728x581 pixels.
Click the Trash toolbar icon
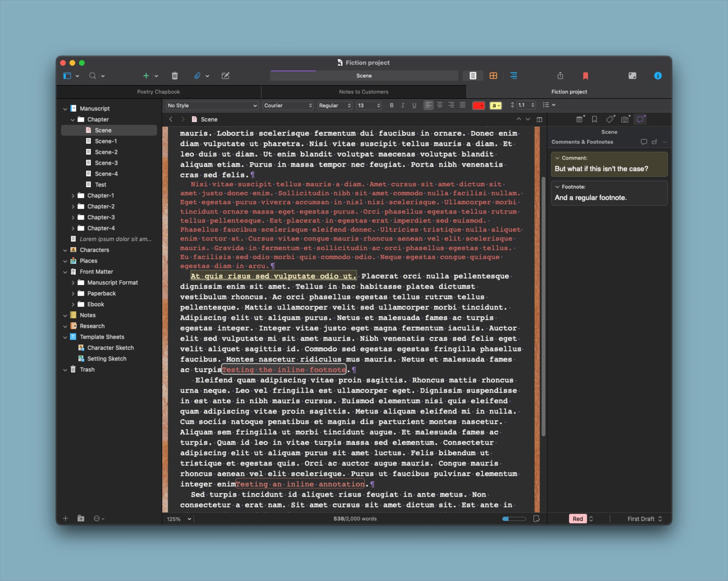[x=175, y=75]
